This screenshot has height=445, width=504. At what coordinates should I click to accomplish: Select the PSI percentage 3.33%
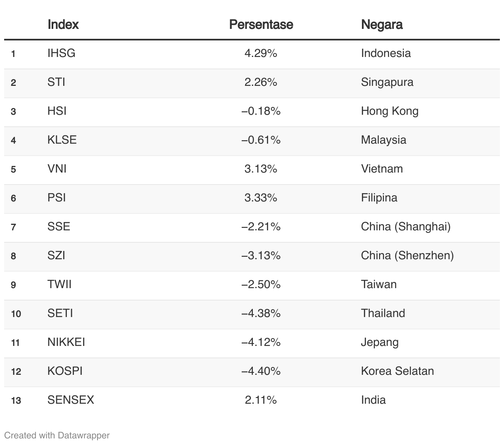(261, 198)
